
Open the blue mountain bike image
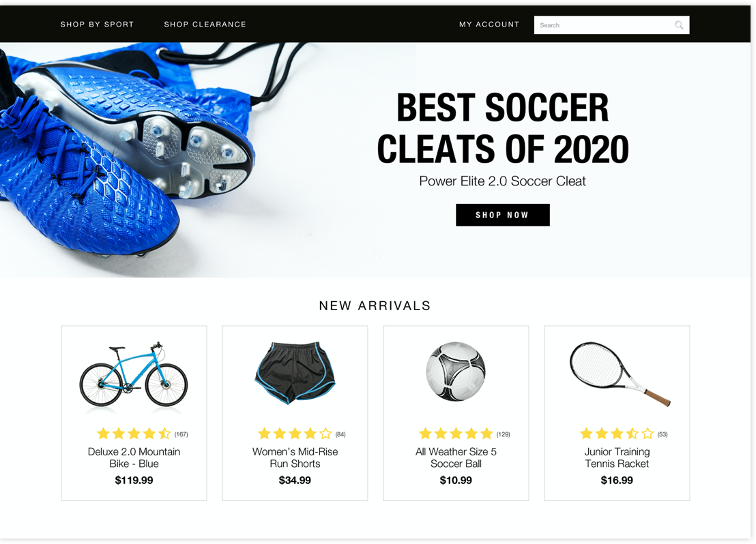coord(134,375)
